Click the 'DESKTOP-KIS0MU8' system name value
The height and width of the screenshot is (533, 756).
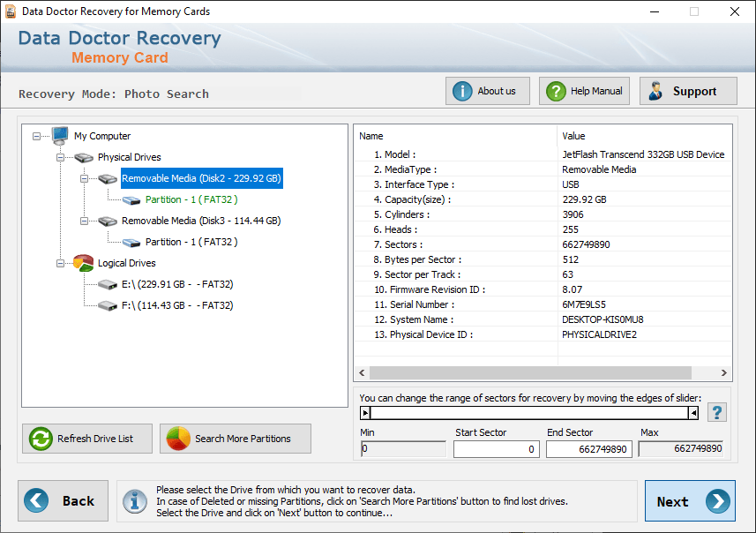click(x=603, y=319)
